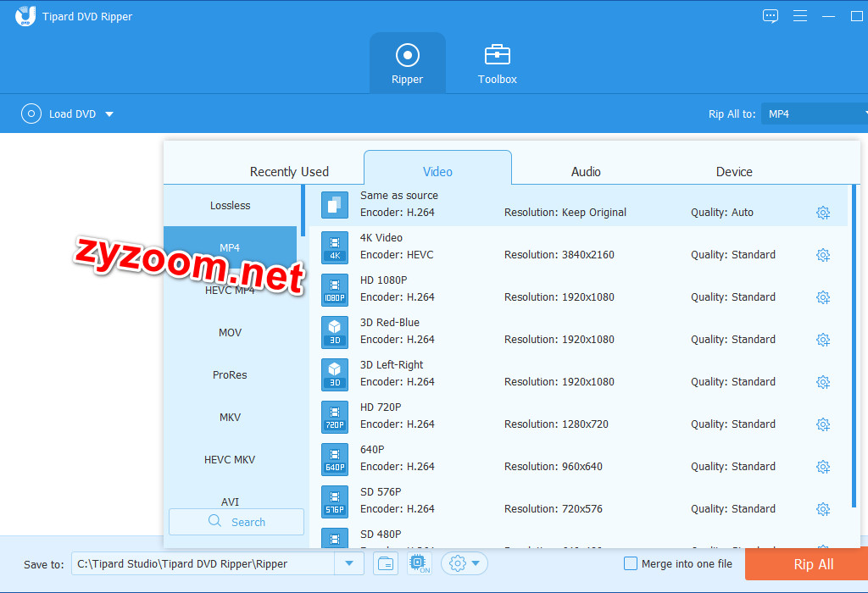Open the bottom settings gear dropdown
Viewport: 868px width, 593px height.
click(464, 563)
